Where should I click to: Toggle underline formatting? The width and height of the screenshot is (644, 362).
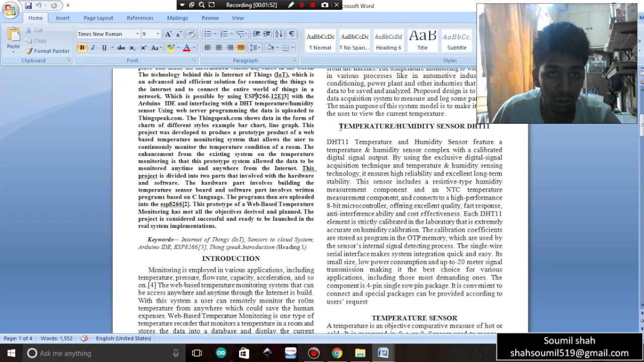(104, 48)
